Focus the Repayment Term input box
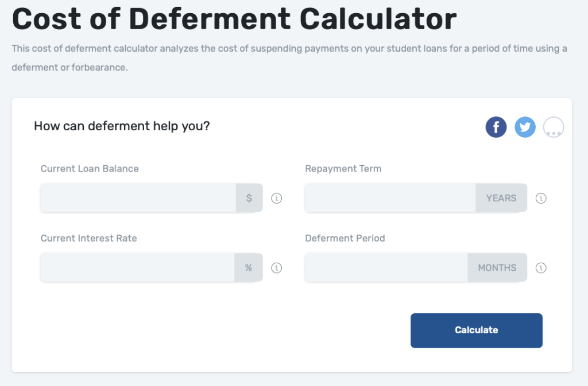This screenshot has width=588, height=386. (390, 198)
